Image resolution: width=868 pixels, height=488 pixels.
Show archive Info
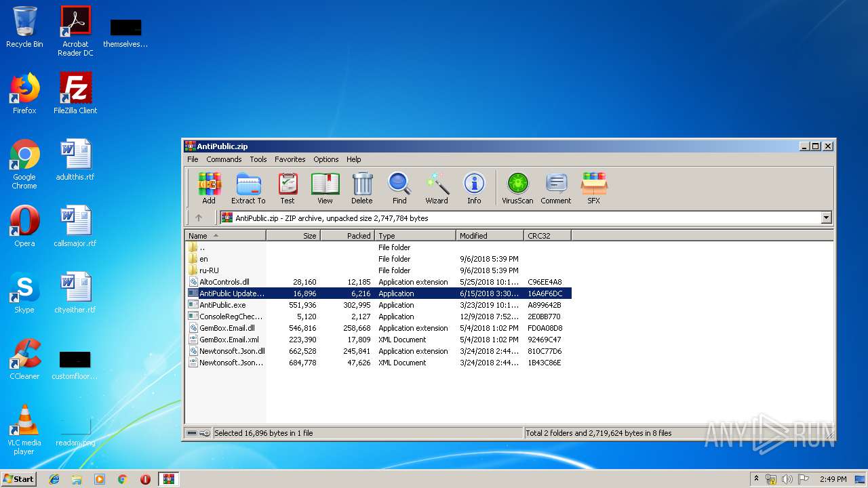click(474, 188)
